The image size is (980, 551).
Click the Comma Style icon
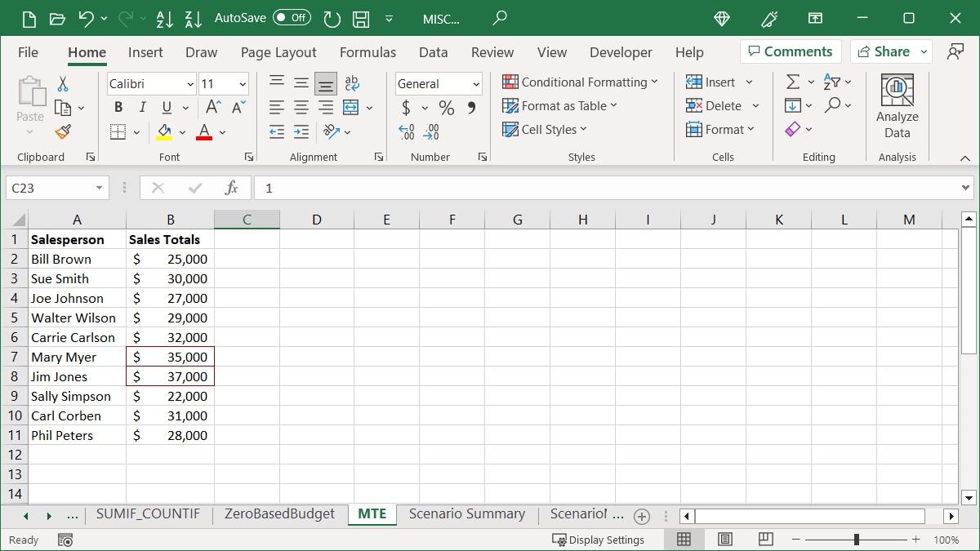tap(472, 106)
